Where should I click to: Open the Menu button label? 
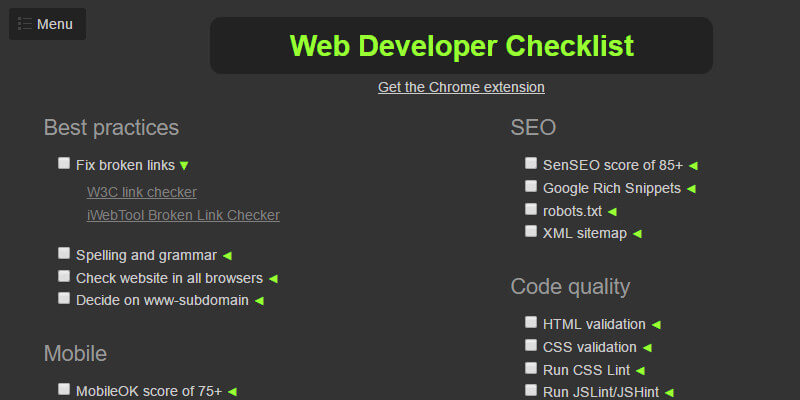click(55, 24)
